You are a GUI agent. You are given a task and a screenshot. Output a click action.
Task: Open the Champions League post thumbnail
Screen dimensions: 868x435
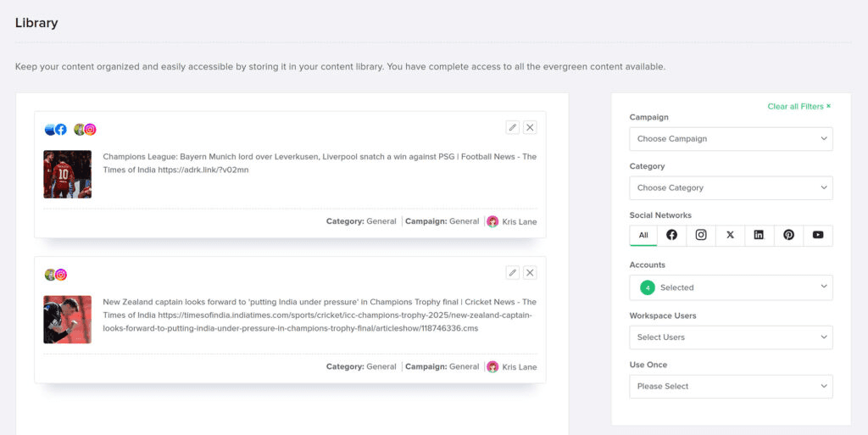[68, 175]
